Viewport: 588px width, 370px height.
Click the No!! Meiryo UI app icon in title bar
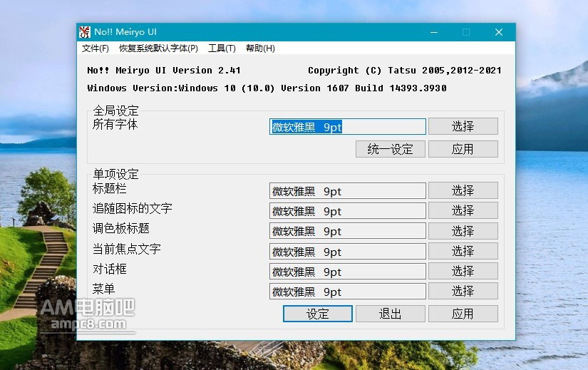(x=85, y=32)
